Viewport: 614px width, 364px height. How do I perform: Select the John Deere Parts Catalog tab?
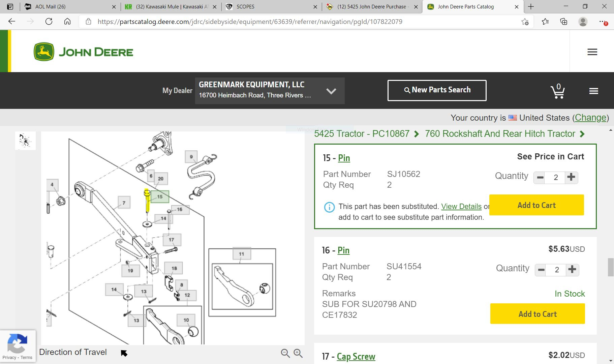point(473,6)
